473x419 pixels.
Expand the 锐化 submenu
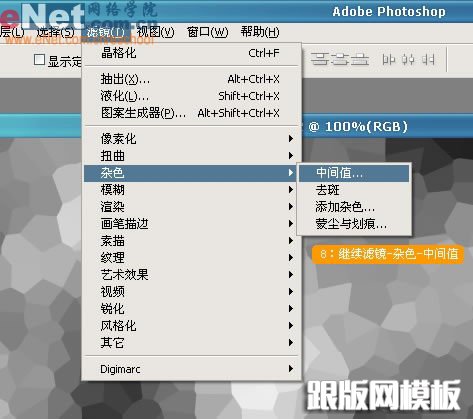(x=191, y=309)
